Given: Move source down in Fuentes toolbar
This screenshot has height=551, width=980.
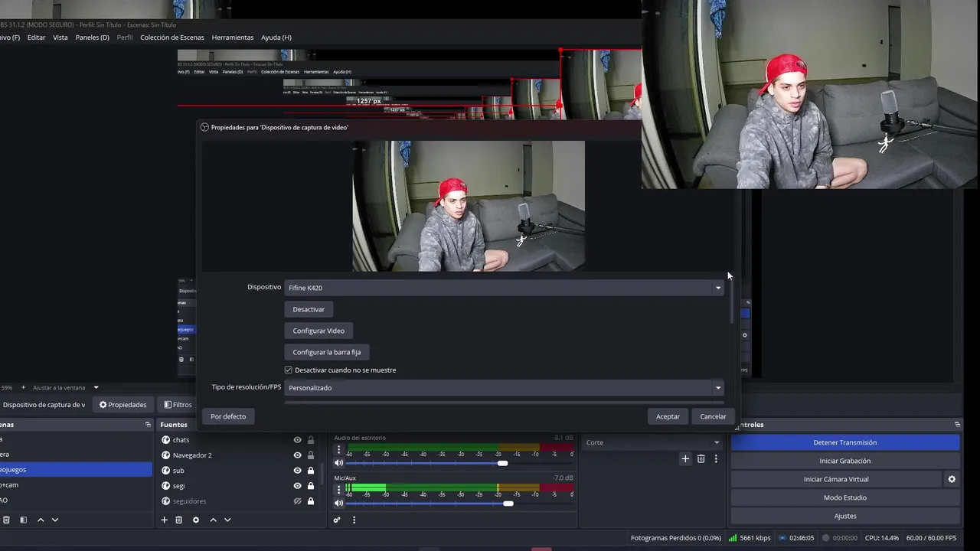Looking at the screenshot, I should 227,520.
